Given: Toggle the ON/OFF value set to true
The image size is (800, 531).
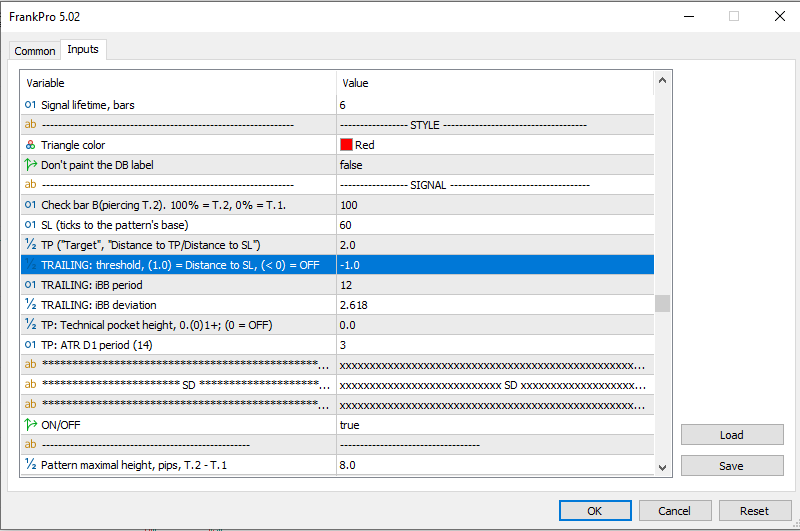Looking at the screenshot, I should (494, 425).
